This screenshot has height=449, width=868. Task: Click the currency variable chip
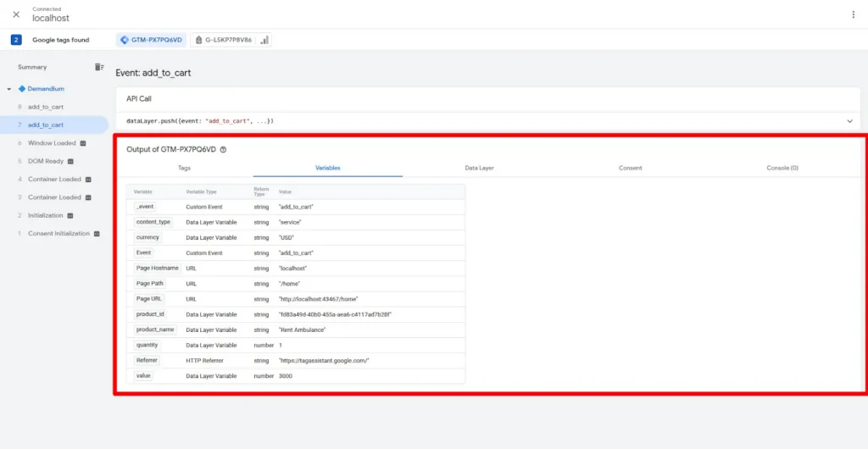click(x=147, y=237)
